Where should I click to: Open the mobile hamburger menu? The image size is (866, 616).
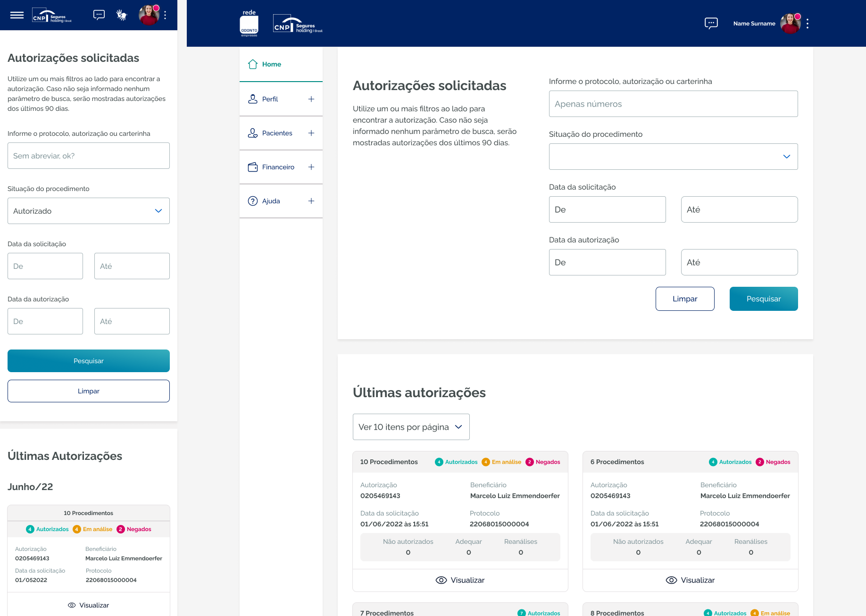point(17,15)
